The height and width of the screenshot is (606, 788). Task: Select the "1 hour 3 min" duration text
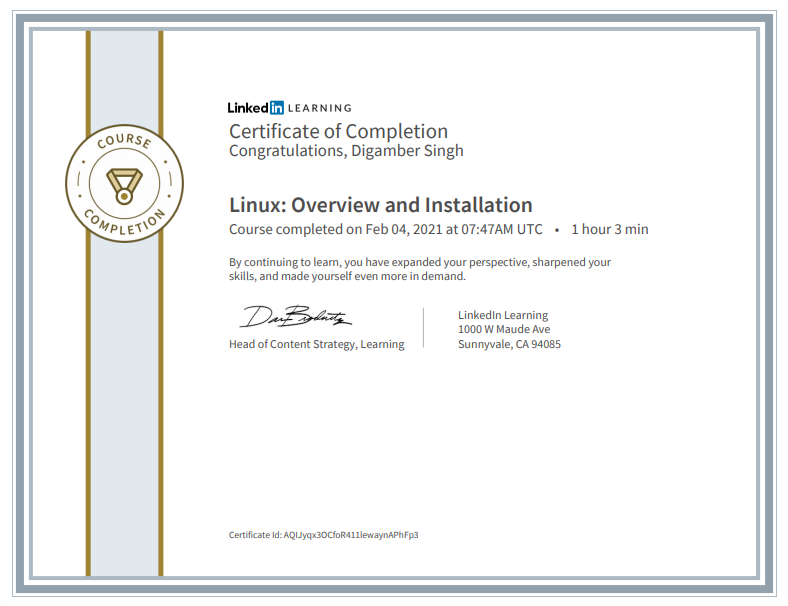tap(609, 229)
